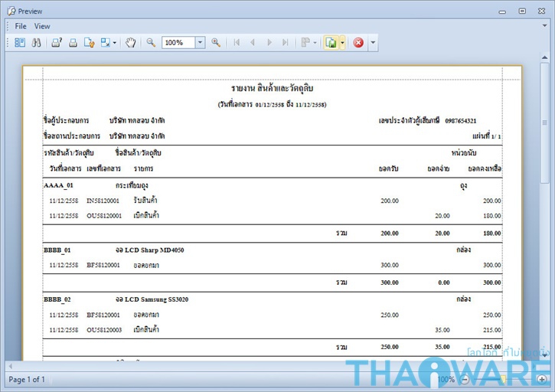Click the 'หน่วยนับ' column header
Viewport: 555px width, 392px height.
[x=464, y=153]
